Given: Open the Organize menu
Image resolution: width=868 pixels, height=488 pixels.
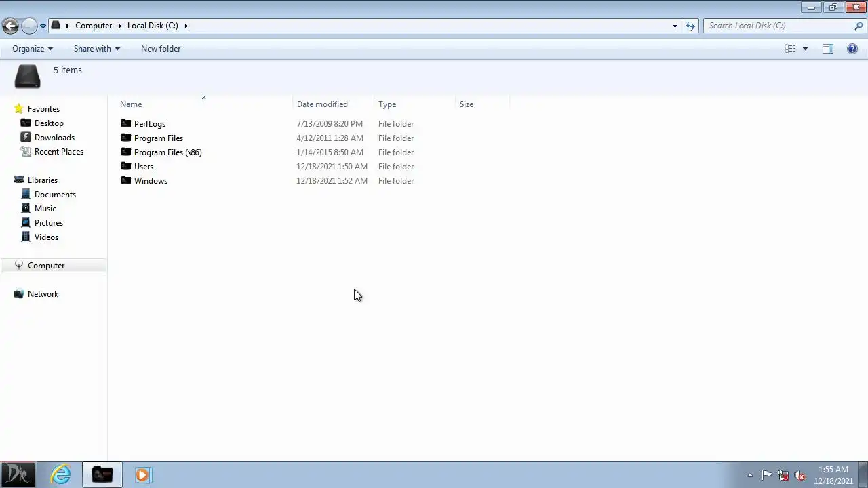Looking at the screenshot, I should tap(33, 49).
